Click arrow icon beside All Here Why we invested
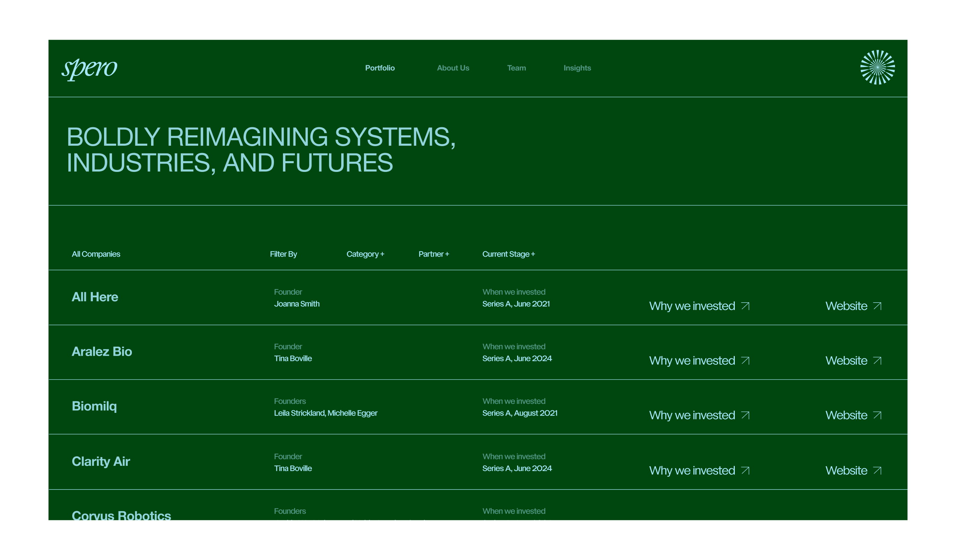 pyautogui.click(x=745, y=306)
